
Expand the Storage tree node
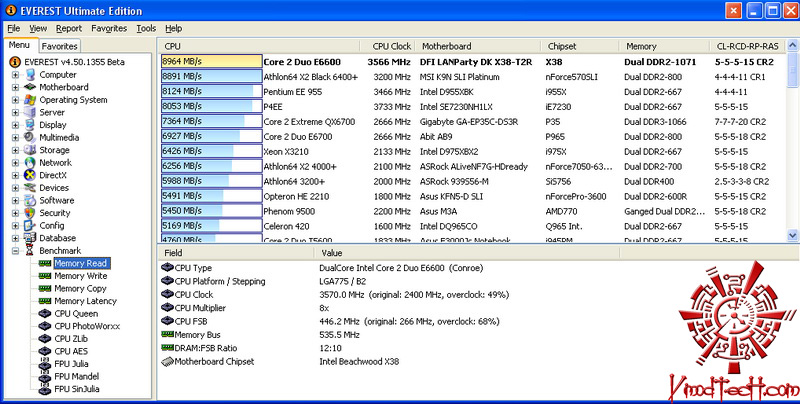[x=15, y=150]
